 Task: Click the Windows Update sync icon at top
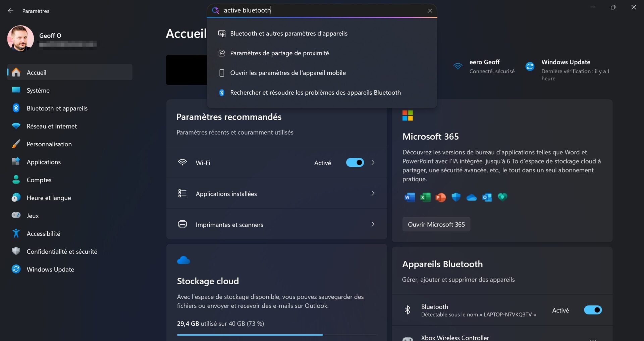(530, 66)
